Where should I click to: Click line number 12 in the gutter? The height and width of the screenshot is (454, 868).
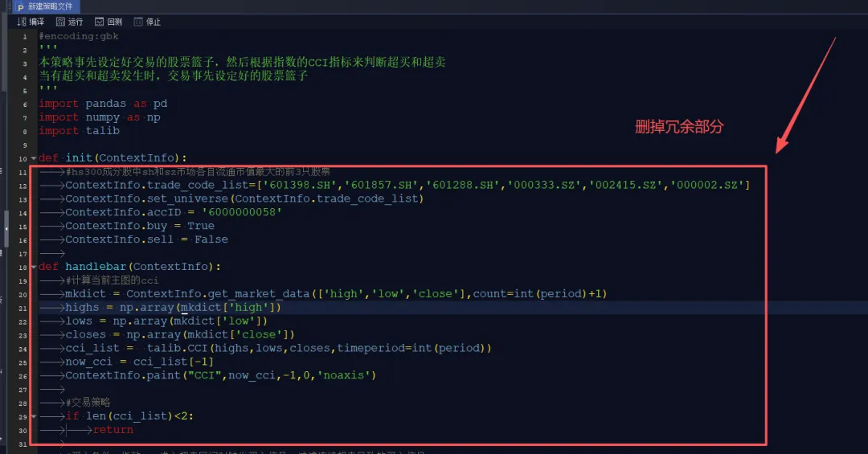(23, 186)
